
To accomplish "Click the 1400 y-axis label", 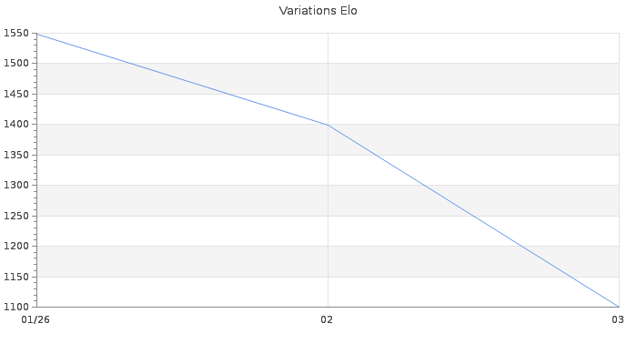I will (x=15, y=125).
